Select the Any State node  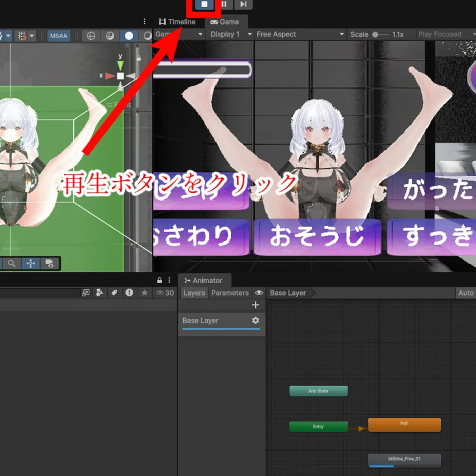[318, 391]
